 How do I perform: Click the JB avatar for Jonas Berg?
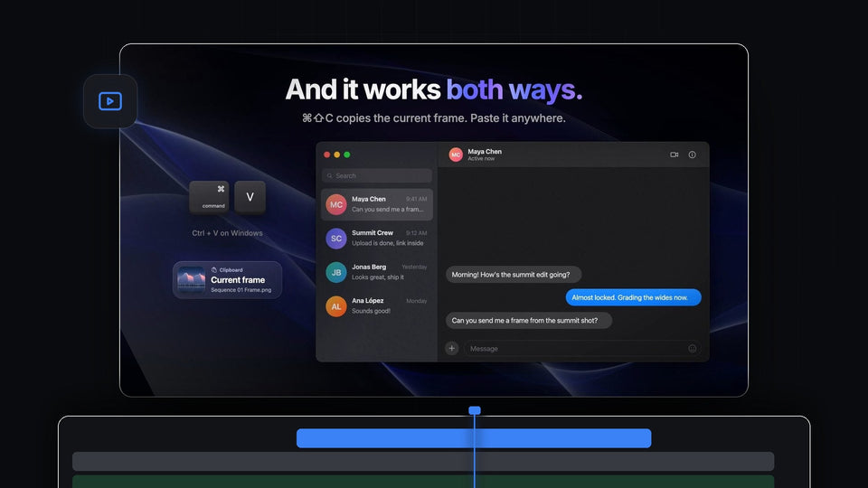(x=336, y=272)
